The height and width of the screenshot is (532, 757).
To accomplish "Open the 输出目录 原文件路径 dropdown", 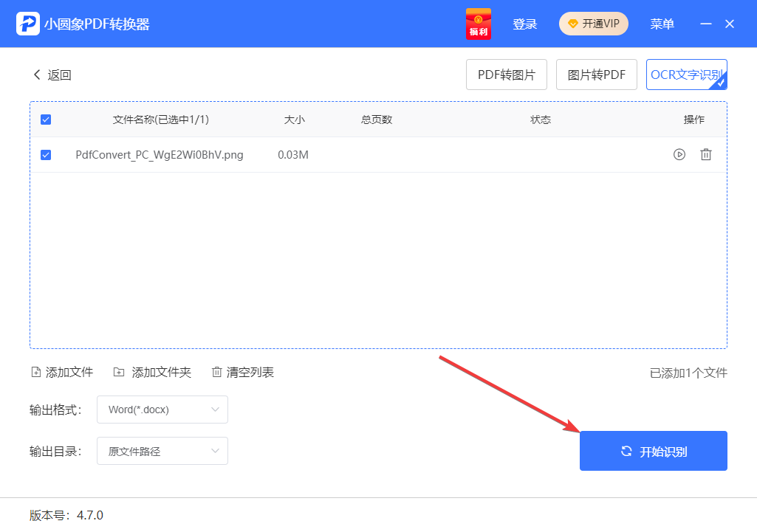I will pyautogui.click(x=162, y=450).
